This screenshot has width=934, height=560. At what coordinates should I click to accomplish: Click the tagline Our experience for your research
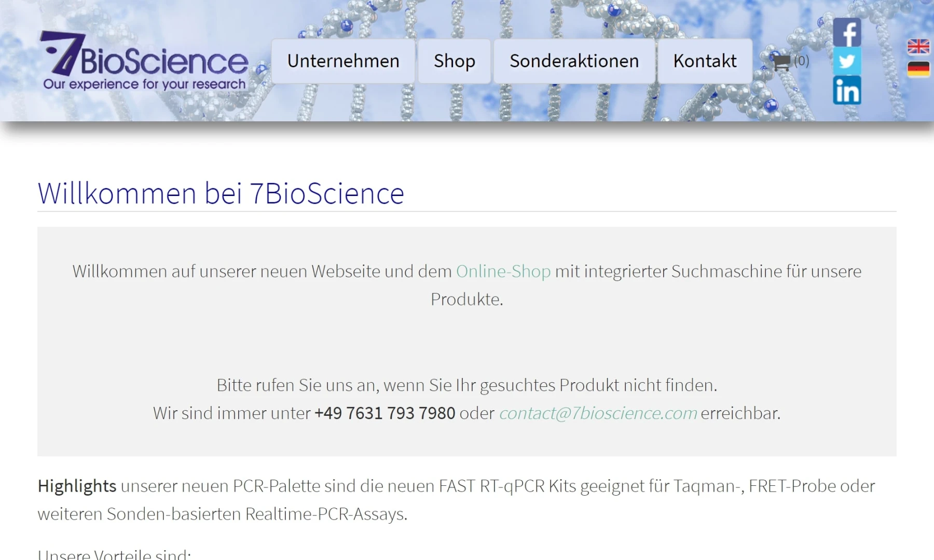pyautogui.click(x=144, y=84)
